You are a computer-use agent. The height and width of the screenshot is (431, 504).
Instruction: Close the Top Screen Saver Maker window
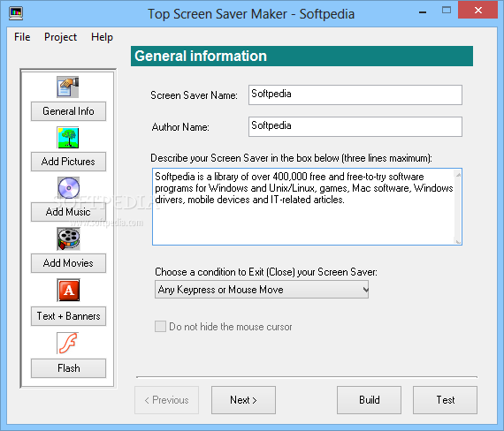(x=478, y=11)
